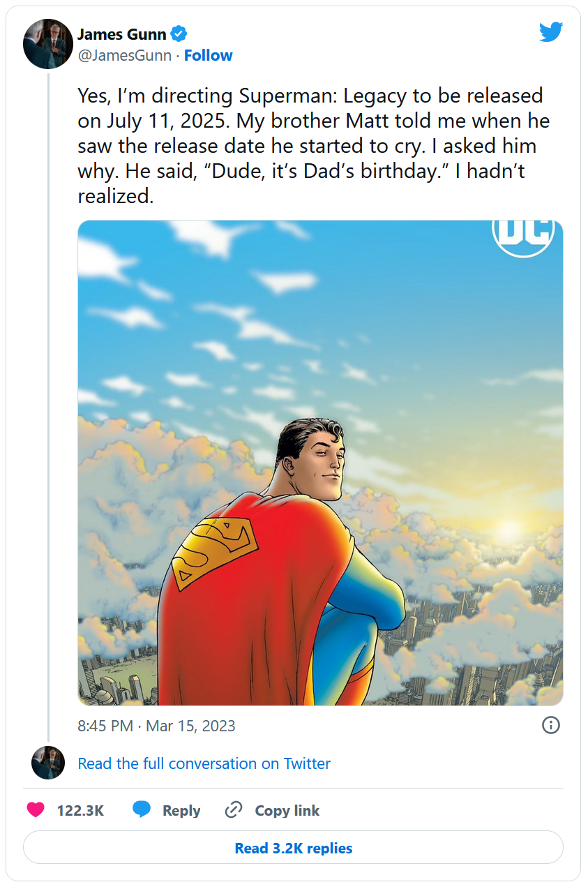Click the small avatar beside full conversation link
Screen dimensions: 588x889
pos(48,763)
